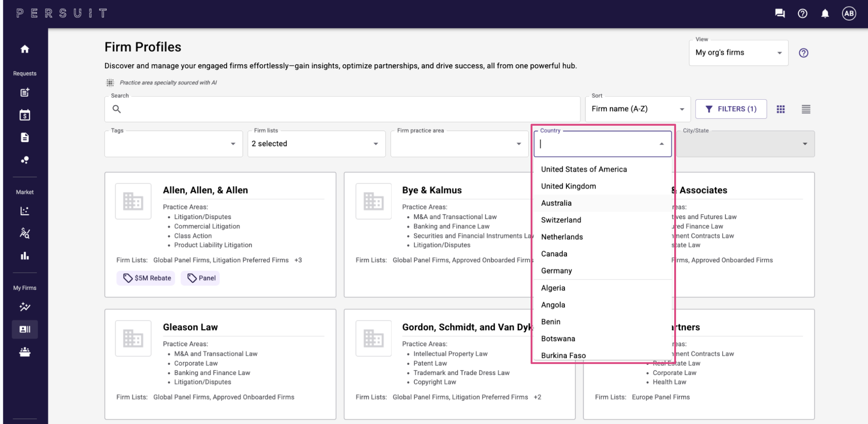Select Australia from country list
868x424 pixels.
(x=603, y=203)
